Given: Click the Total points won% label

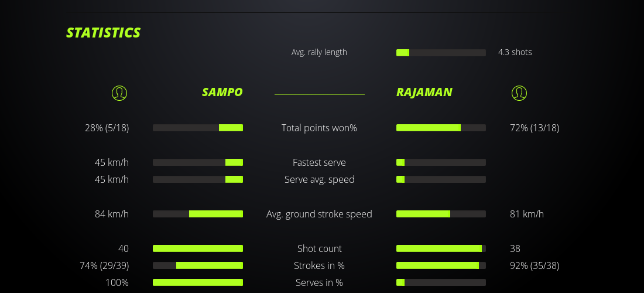Looking at the screenshot, I should (x=319, y=128).
